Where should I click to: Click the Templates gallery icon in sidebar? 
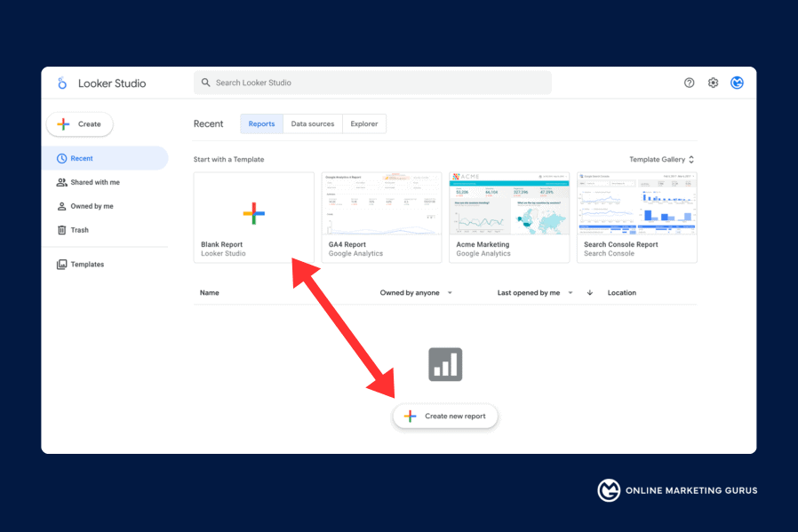(x=61, y=265)
